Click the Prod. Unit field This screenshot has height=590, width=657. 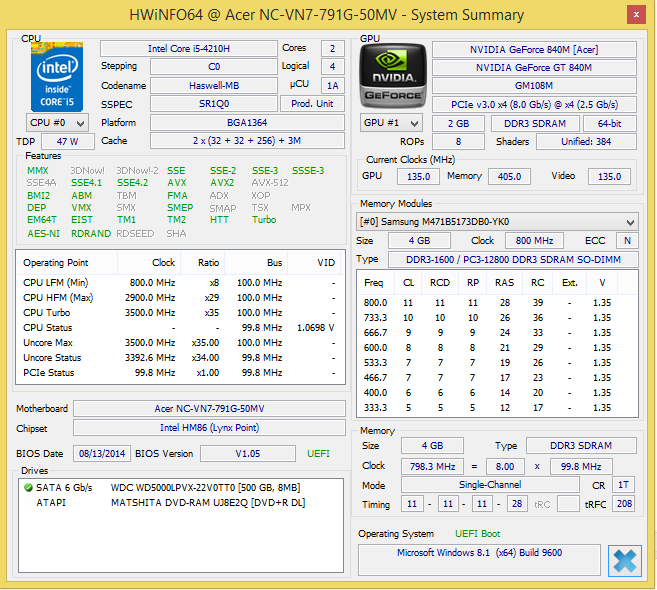[x=312, y=104]
